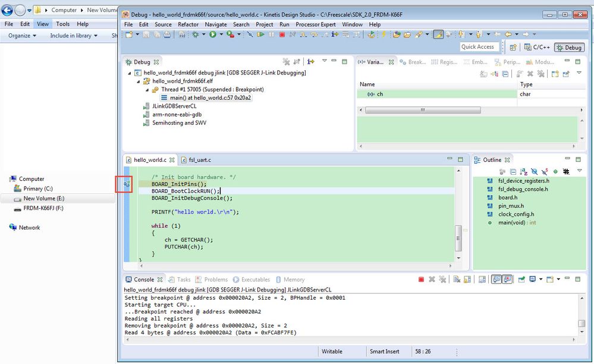Open the Outline view menu triangle

579,171
